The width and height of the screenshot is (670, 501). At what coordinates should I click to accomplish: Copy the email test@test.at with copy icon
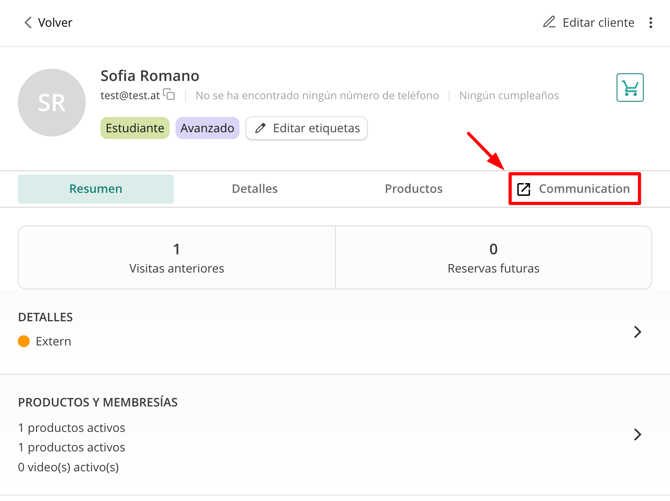(169, 95)
